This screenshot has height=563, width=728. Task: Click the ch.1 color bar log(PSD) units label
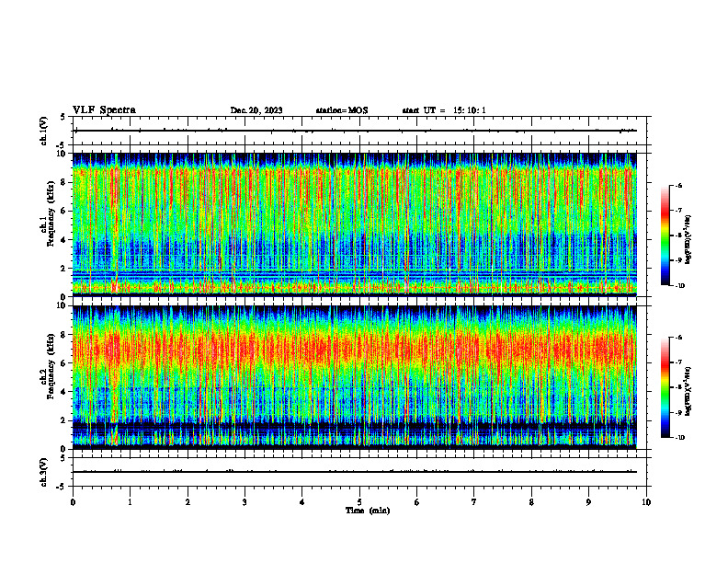[x=688, y=239]
